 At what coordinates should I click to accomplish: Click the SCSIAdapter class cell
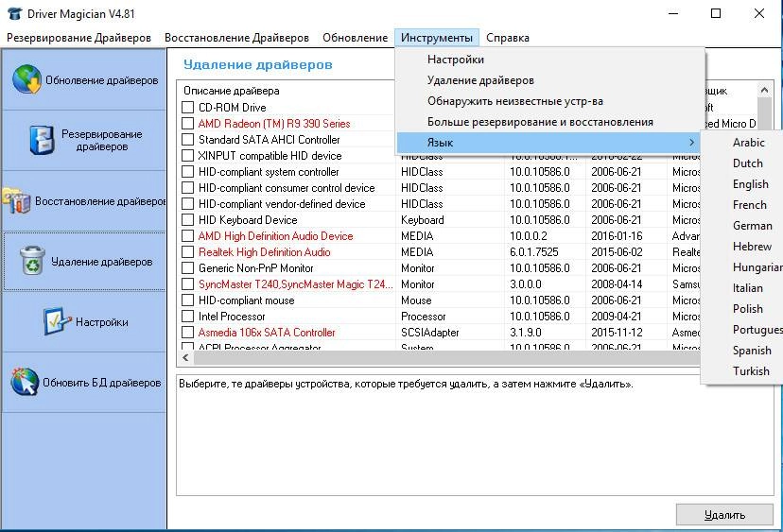point(429,333)
